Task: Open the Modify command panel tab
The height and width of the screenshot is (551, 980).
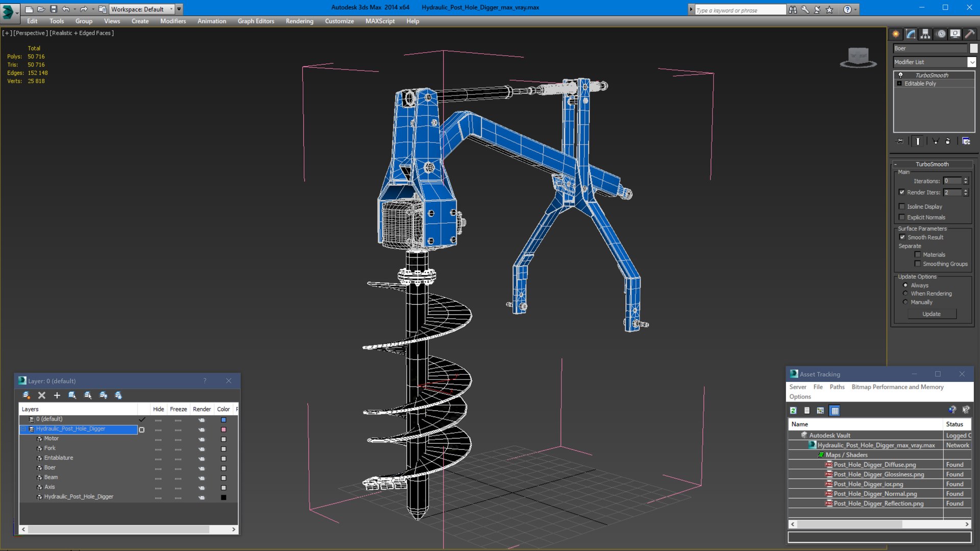Action: (x=911, y=34)
